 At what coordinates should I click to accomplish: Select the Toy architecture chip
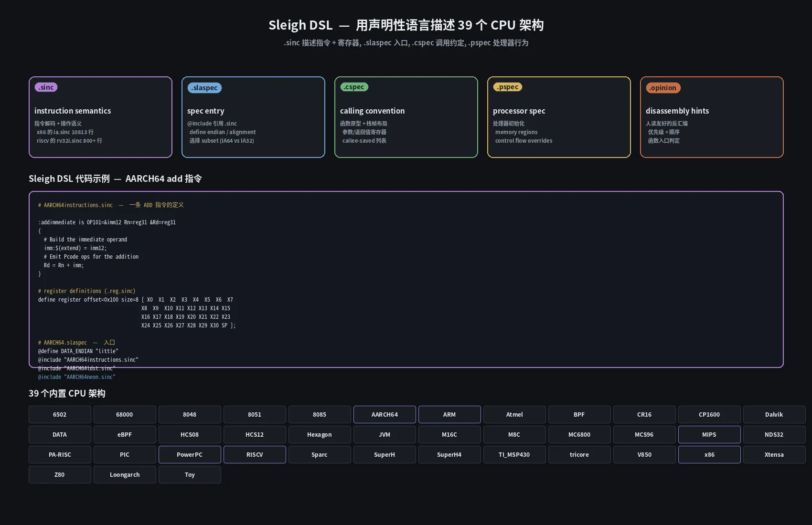190,474
